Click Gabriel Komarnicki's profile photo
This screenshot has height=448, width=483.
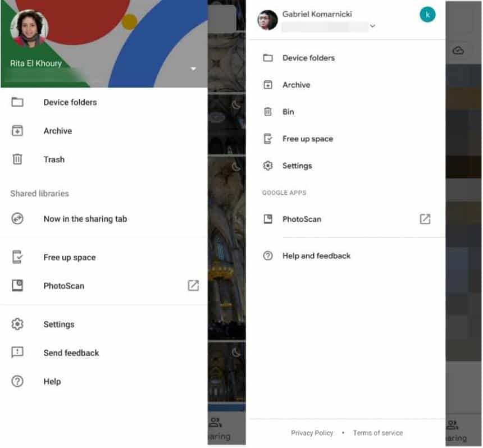[267, 20]
